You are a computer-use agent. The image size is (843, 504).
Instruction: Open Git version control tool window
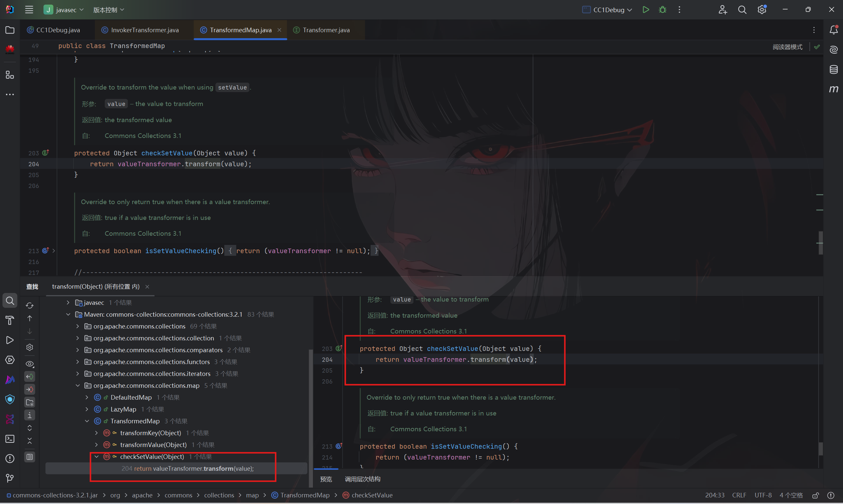(10, 478)
